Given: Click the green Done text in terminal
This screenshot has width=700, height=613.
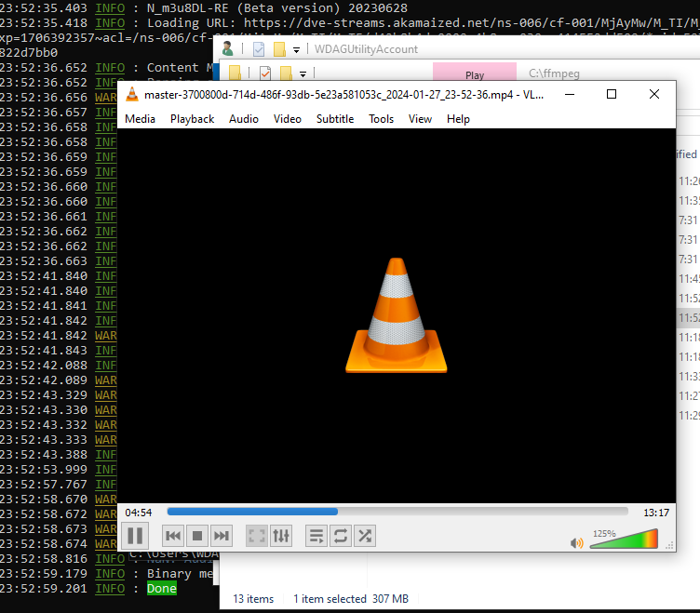Looking at the screenshot, I should [x=162, y=589].
